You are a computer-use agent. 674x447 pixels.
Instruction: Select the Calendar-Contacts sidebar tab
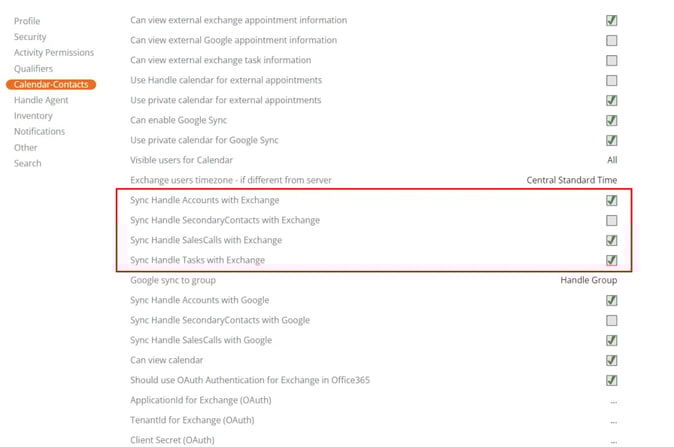[51, 85]
